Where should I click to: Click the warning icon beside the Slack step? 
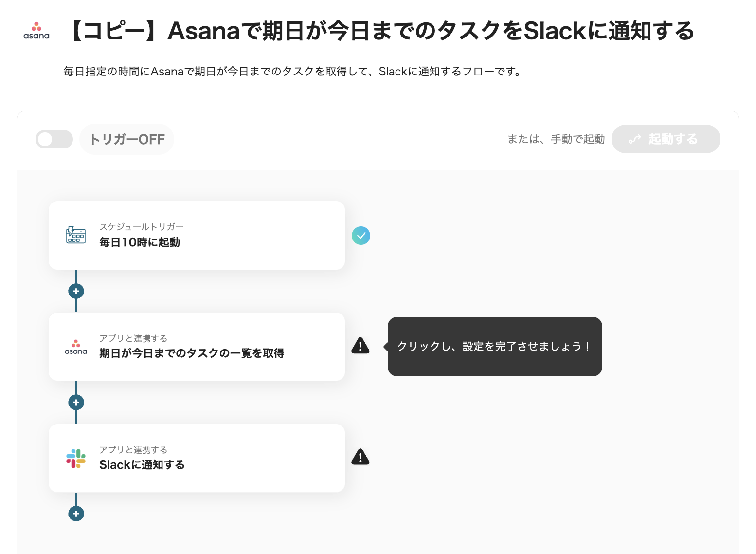coord(360,457)
